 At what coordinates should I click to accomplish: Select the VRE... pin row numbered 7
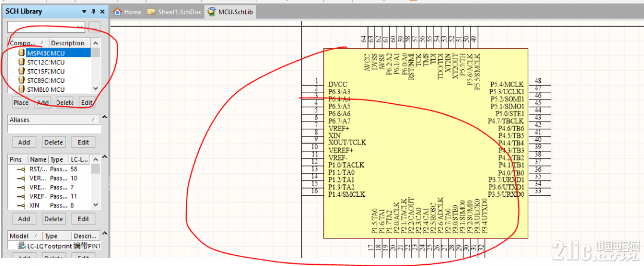click(49, 187)
